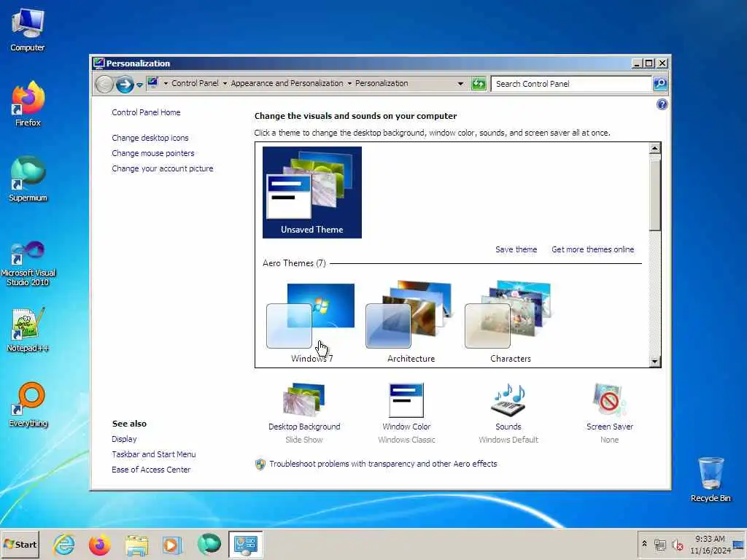Click Troubleshoot problems with transparency link
Screen dimensions: 747x560
(383, 464)
